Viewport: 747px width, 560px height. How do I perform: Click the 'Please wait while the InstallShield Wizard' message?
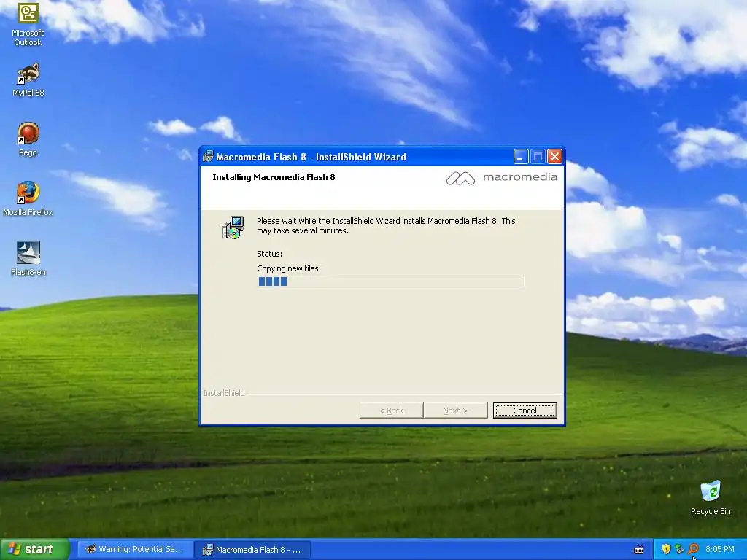(x=386, y=226)
